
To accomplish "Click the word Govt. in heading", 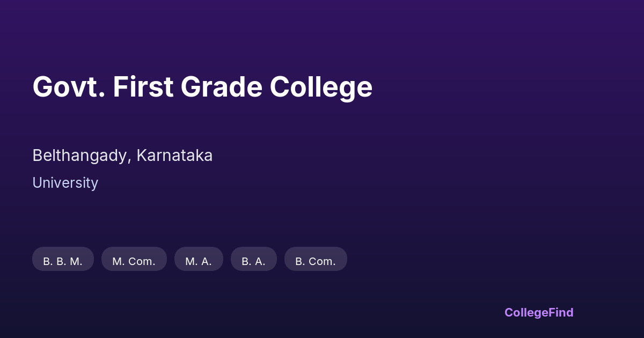I will click(69, 87).
